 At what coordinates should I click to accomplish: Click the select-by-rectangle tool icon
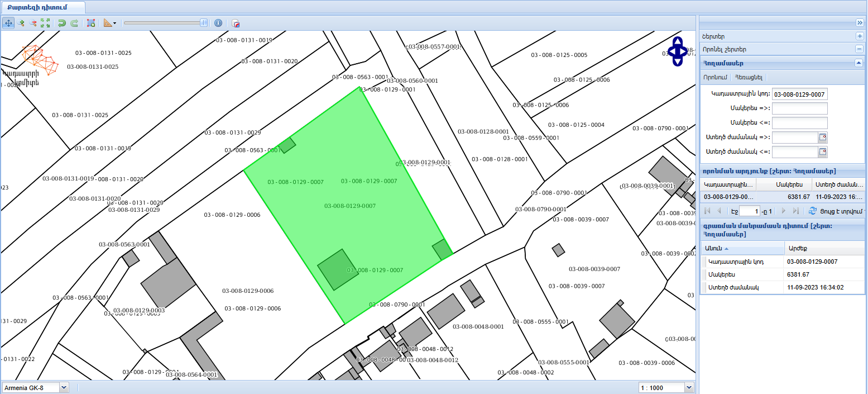[x=91, y=23]
